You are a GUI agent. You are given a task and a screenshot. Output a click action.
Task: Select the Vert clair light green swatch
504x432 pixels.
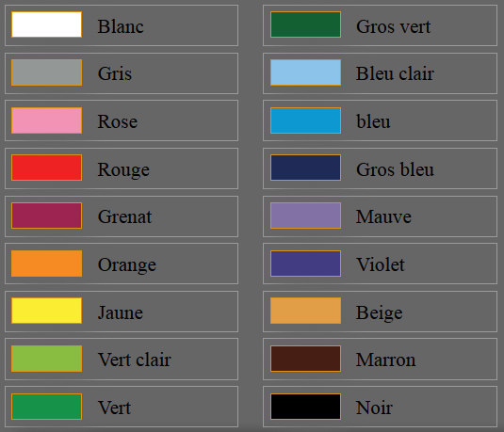[46, 359]
